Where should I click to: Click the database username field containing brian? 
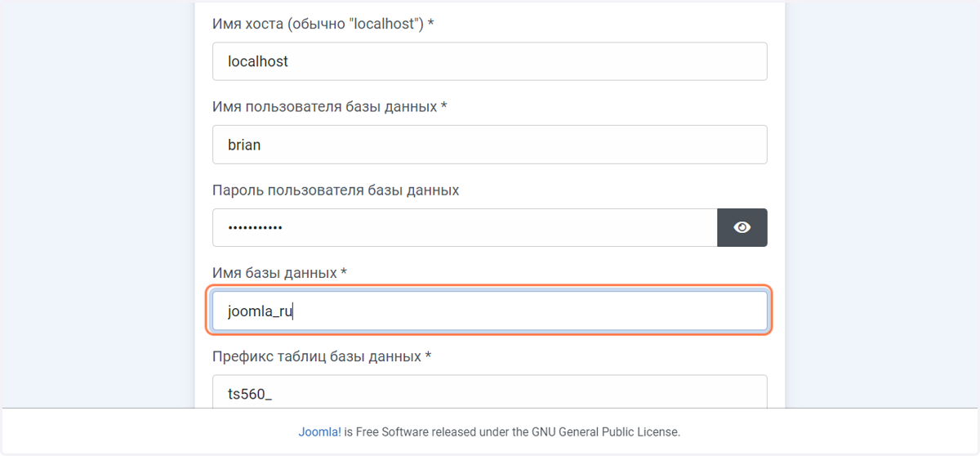coord(490,145)
